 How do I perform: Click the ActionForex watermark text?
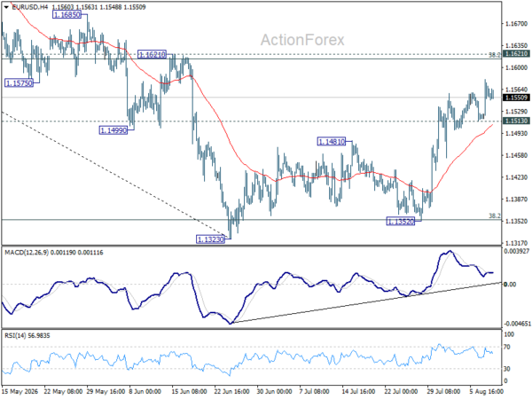click(302, 40)
